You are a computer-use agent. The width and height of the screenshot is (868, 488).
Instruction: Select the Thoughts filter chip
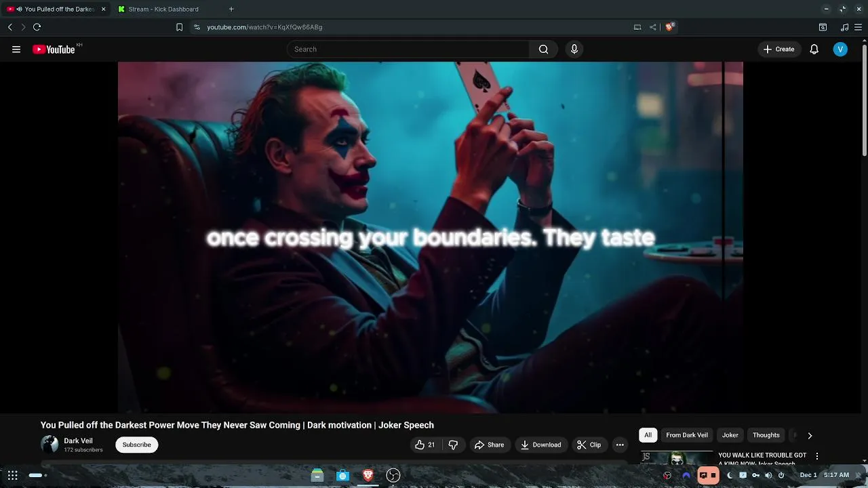766,435
